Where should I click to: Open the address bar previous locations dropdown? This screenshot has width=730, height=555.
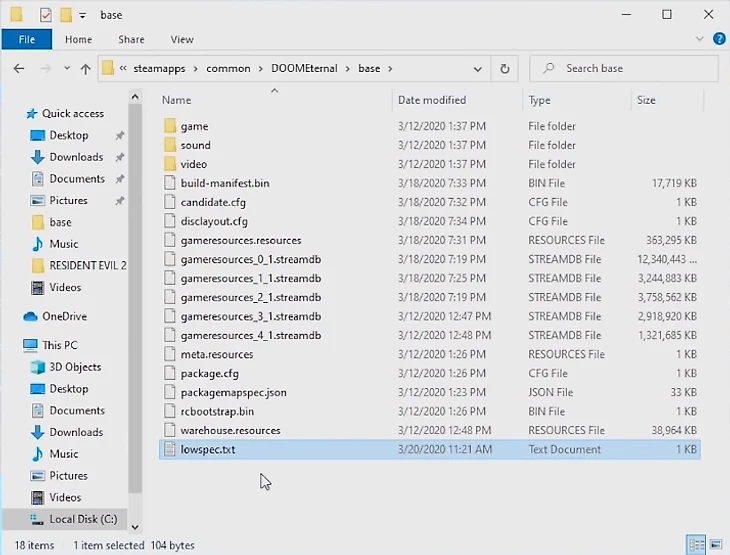tap(479, 69)
